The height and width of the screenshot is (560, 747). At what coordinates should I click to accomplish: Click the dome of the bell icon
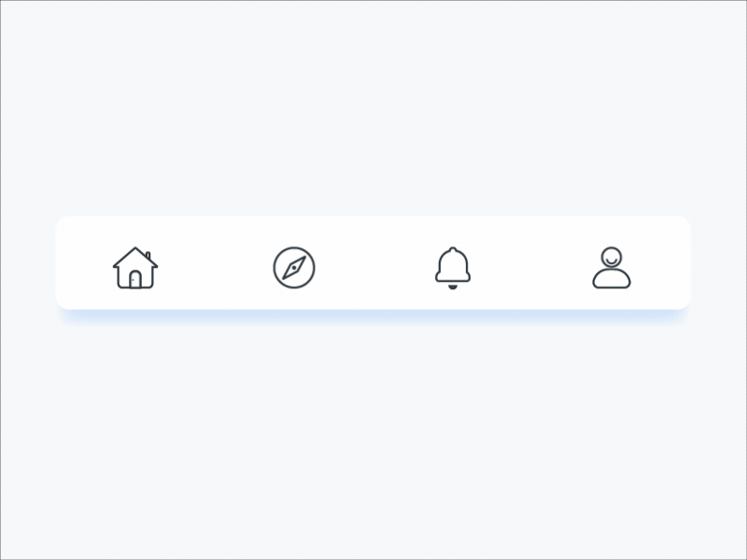[x=453, y=263]
